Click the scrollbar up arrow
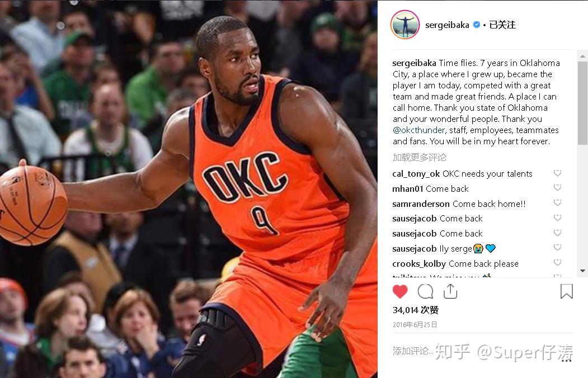This screenshot has width=588, height=378. pyautogui.click(x=582, y=56)
